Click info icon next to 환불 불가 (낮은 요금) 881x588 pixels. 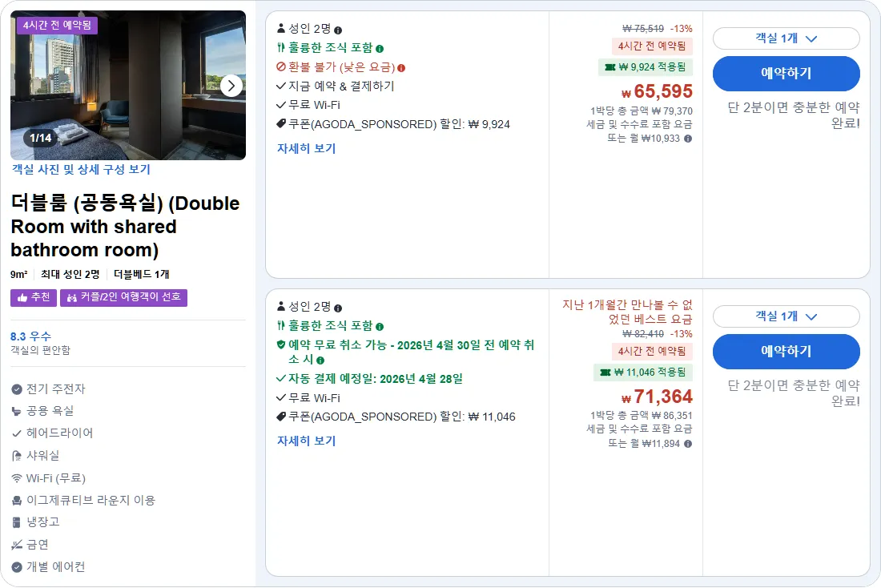401,68
